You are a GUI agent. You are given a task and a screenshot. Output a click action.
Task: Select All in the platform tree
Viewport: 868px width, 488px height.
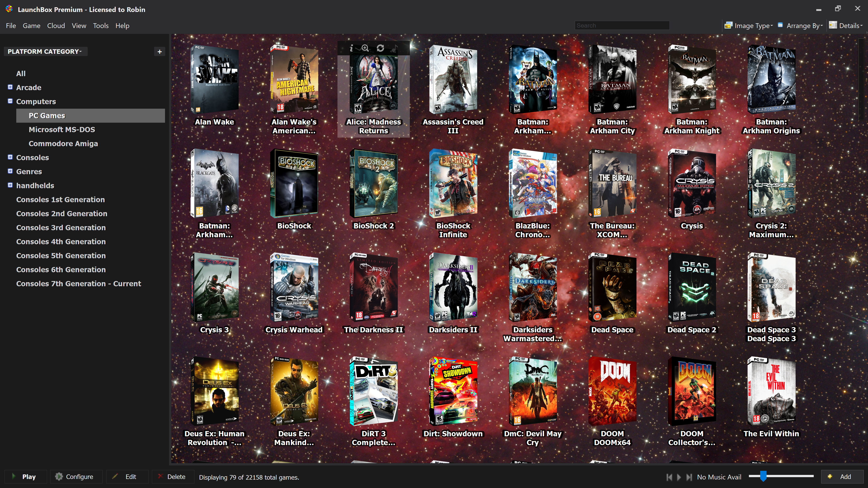tap(21, 73)
